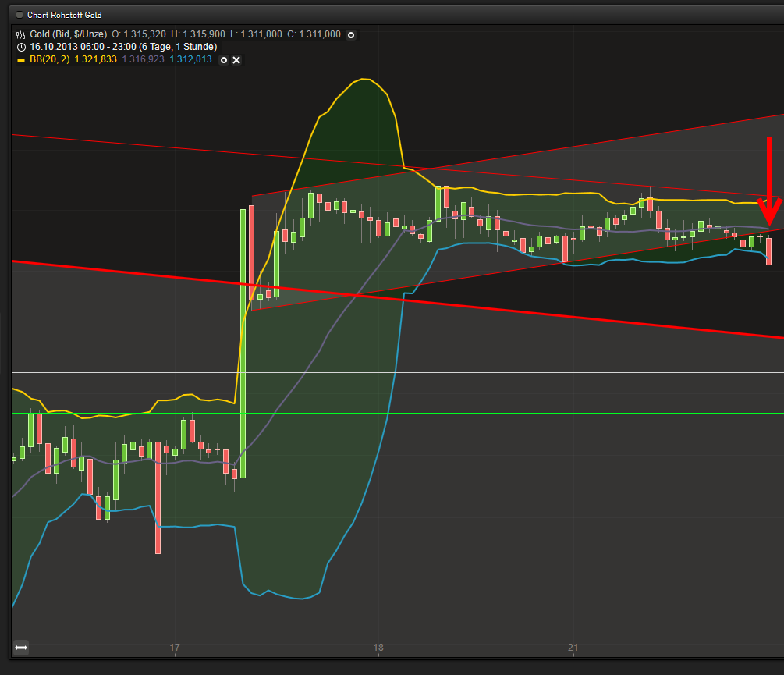Viewport: 784px width, 675px height.
Task: Click the candlestick series icon beside Gold
Action: (x=19, y=34)
